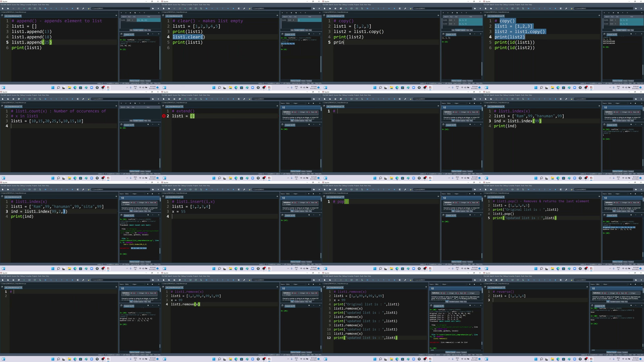Click New file icon in the reverse() window

pos(485,280)
